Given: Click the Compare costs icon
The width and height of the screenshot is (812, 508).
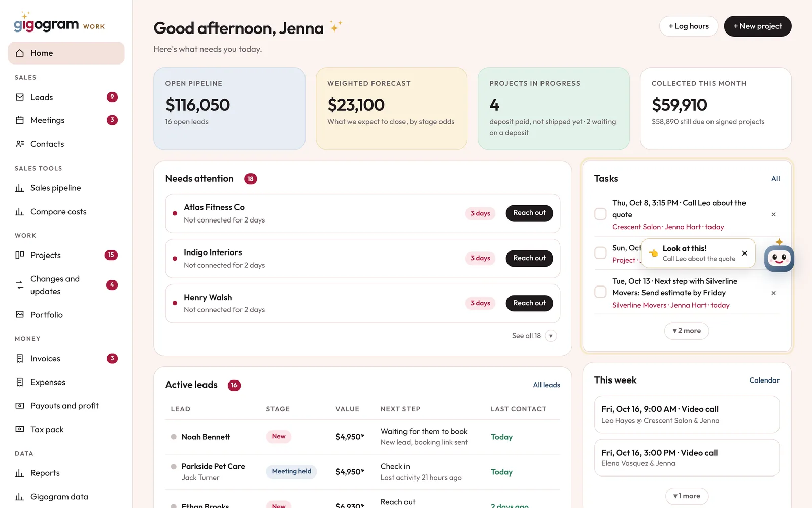Looking at the screenshot, I should pos(20,212).
